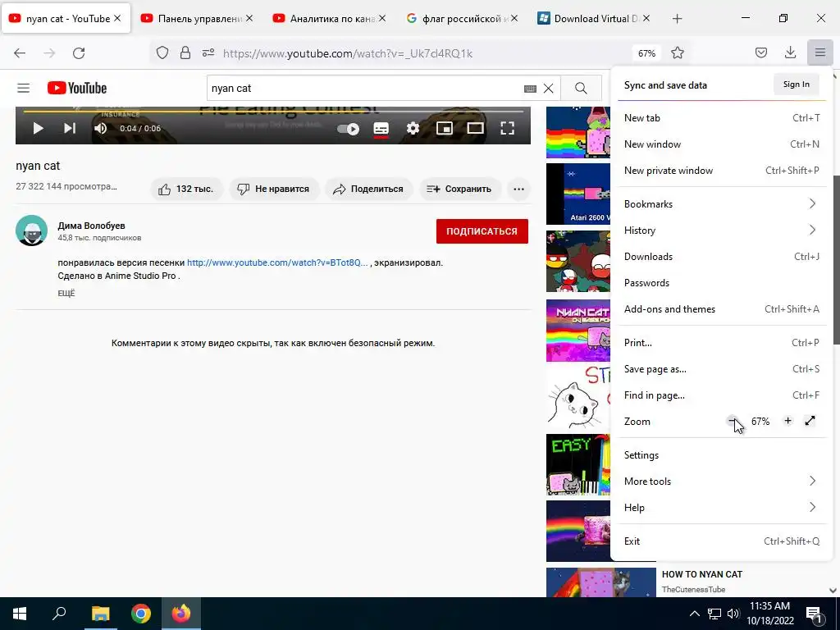Image resolution: width=840 pixels, height=630 pixels.
Task: Bookmark this page with the star icon
Action: tap(678, 53)
